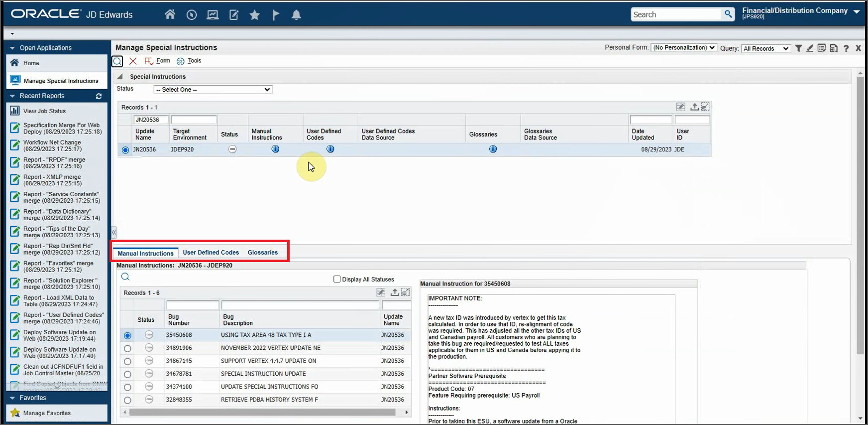This screenshot has height=425, width=868.
Task: Click the pencil edit icon beside filter
Action: click(810, 48)
